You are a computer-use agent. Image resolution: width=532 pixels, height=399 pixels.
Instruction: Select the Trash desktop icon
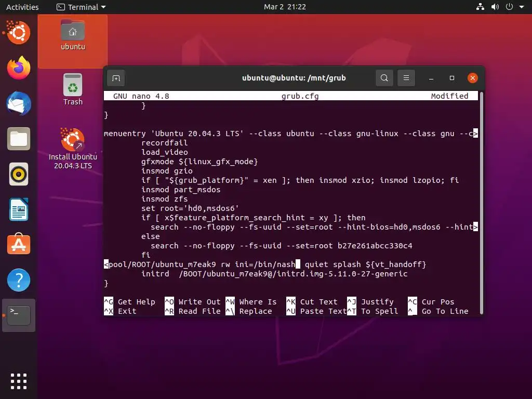73,89
